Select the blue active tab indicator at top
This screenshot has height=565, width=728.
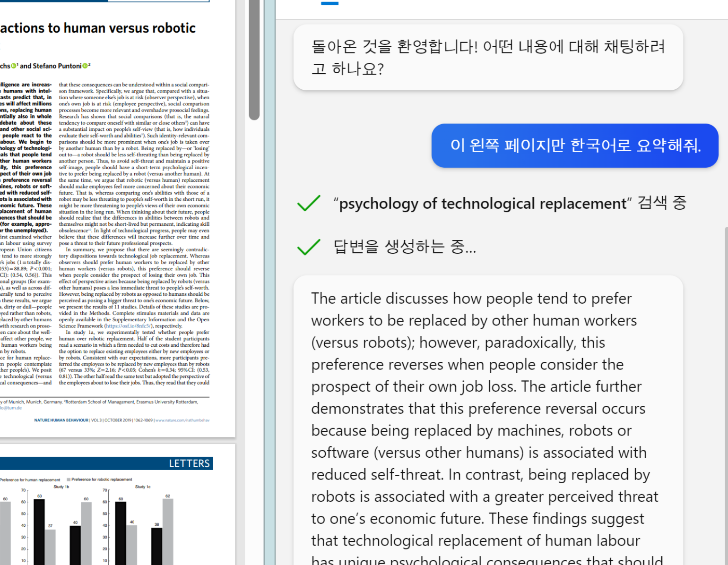point(329,3)
